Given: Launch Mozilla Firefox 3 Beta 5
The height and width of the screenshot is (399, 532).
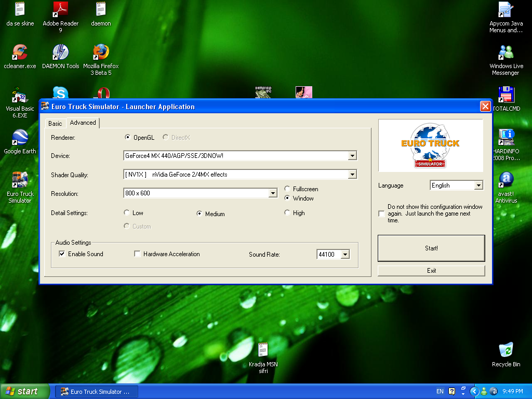Looking at the screenshot, I should 101,60.
